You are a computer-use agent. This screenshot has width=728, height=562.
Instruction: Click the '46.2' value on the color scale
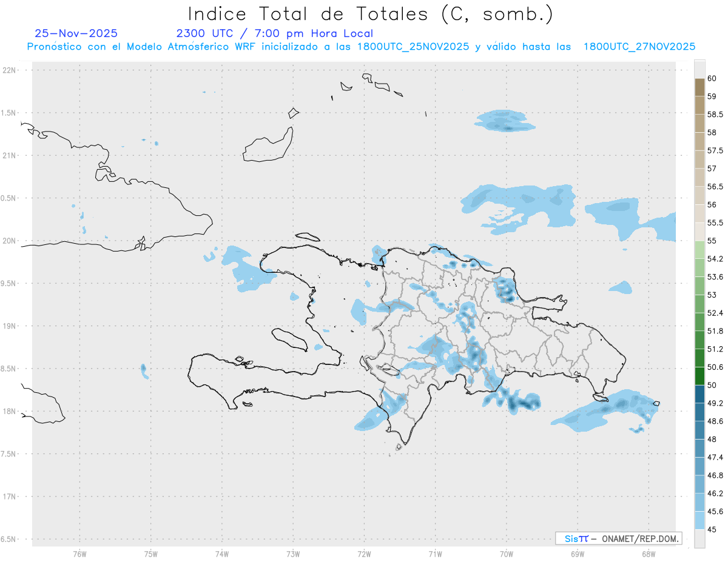[x=715, y=493]
